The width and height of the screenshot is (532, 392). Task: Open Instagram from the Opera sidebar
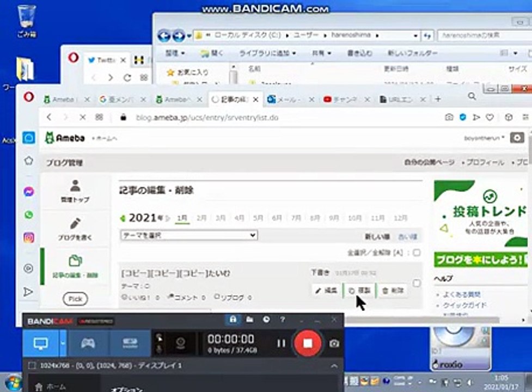click(x=29, y=237)
